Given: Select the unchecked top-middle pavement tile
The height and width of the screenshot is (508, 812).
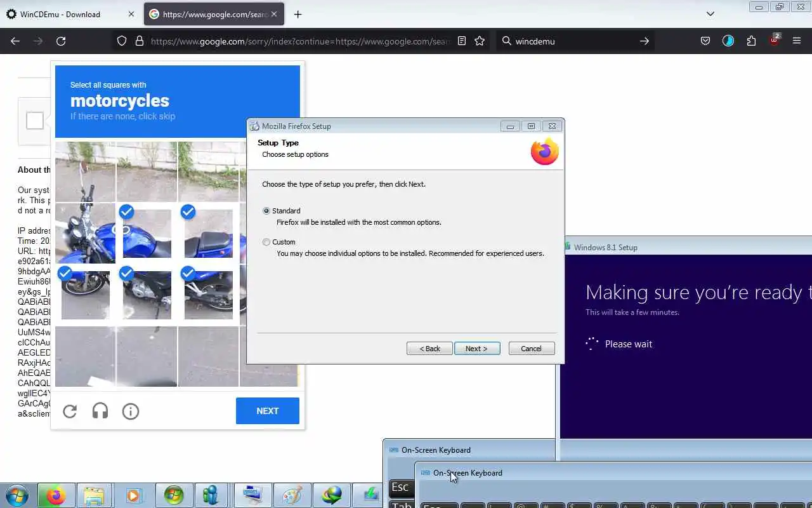Looking at the screenshot, I should [147, 171].
